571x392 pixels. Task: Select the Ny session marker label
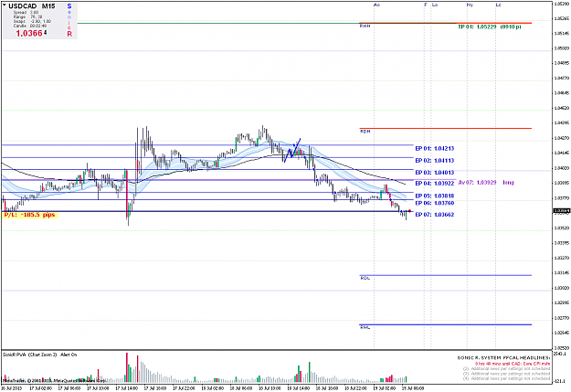click(470, 5)
